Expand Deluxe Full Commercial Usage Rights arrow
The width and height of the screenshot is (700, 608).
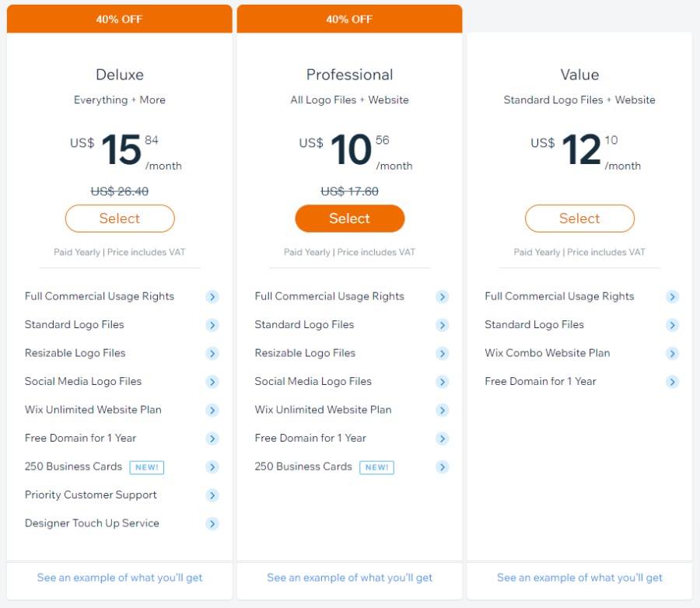212,297
